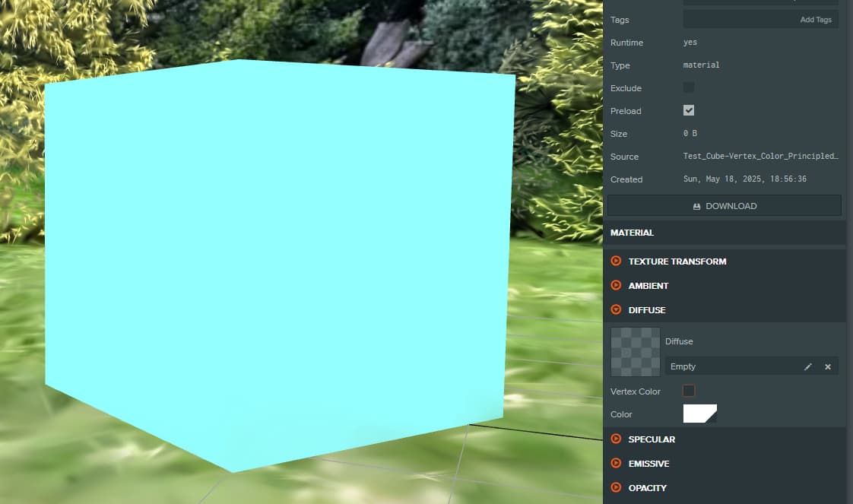
Task: Click the Runtime 'yes' value
Action: (690, 43)
